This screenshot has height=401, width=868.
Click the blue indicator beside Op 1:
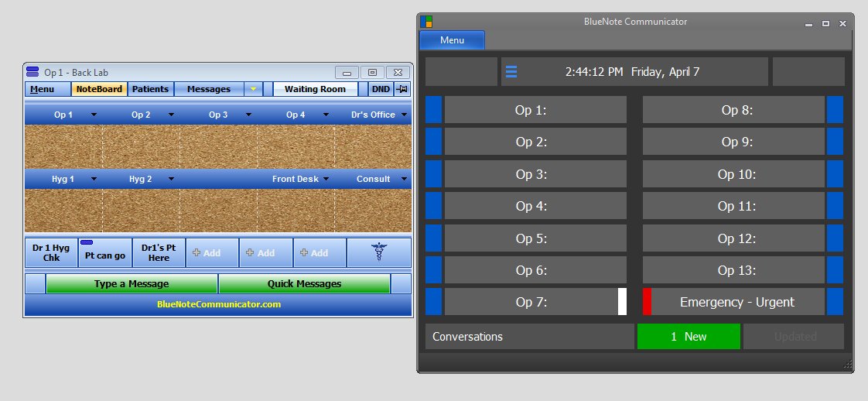[x=433, y=110]
